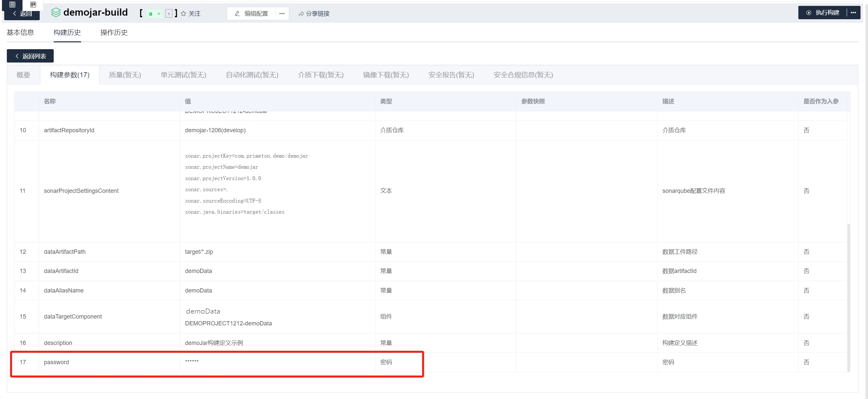Expand more options next to 执行构建
Image resolution: width=868 pixels, height=399 pixels.
pos(853,12)
